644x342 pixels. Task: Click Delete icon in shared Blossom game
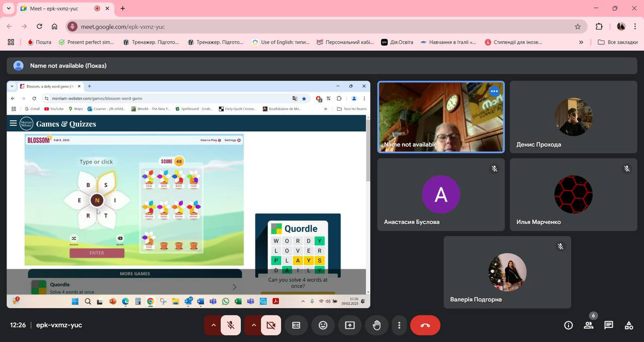point(120,238)
